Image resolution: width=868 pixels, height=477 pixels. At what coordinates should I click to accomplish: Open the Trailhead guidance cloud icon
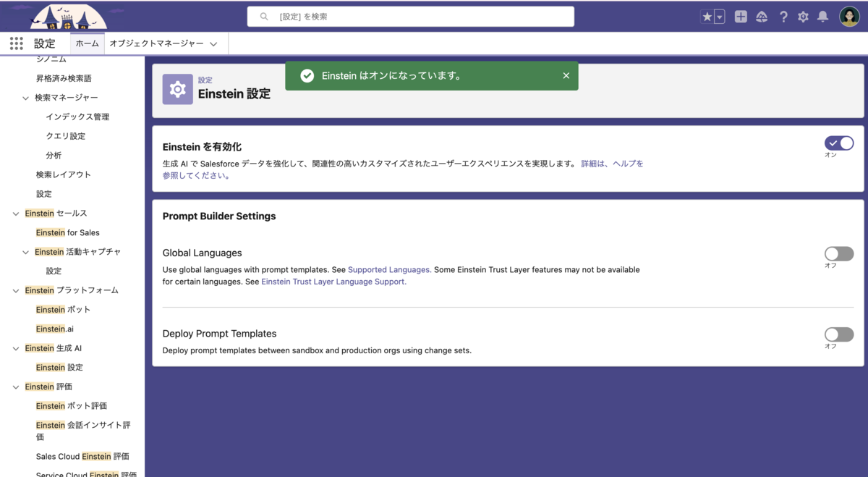(762, 17)
